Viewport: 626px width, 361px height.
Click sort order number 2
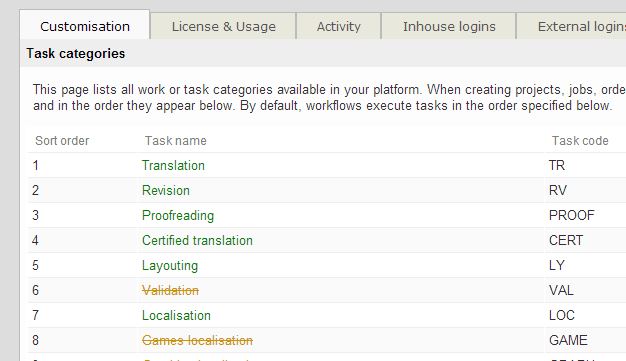tap(36, 190)
